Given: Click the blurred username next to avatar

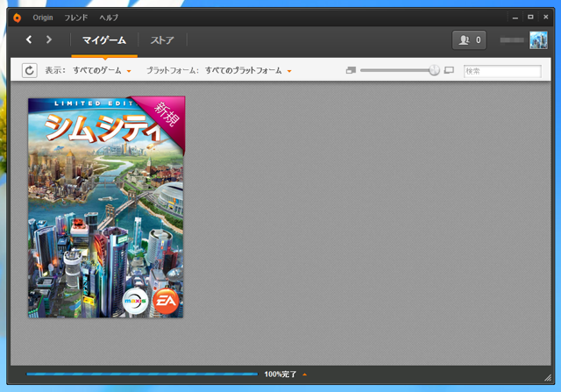Looking at the screenshot, I should (512, 40).
